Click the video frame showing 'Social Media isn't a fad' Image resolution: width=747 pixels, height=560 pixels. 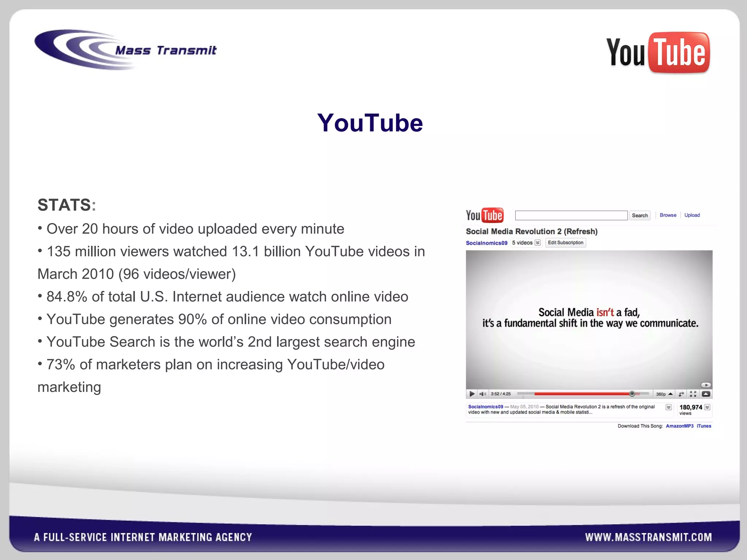click(x=589, y=319)
